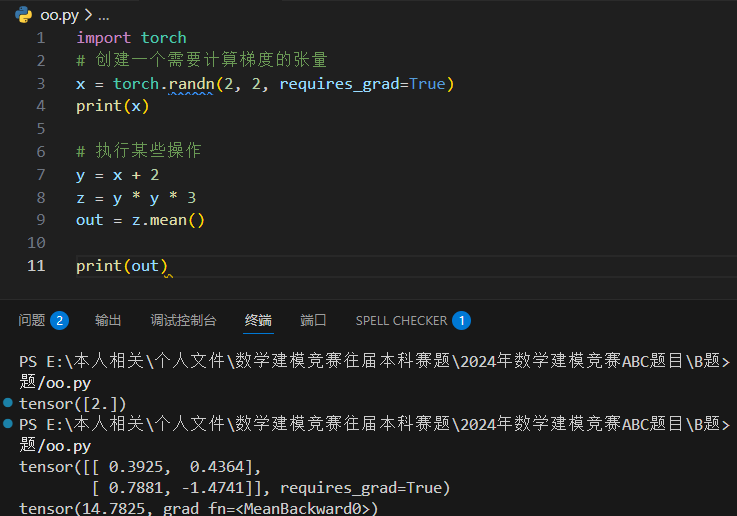Image resolution: width=737 pixels, height=516 pixels.
Task: Open the 端口 ports tab
Action: tap(314, 321)
